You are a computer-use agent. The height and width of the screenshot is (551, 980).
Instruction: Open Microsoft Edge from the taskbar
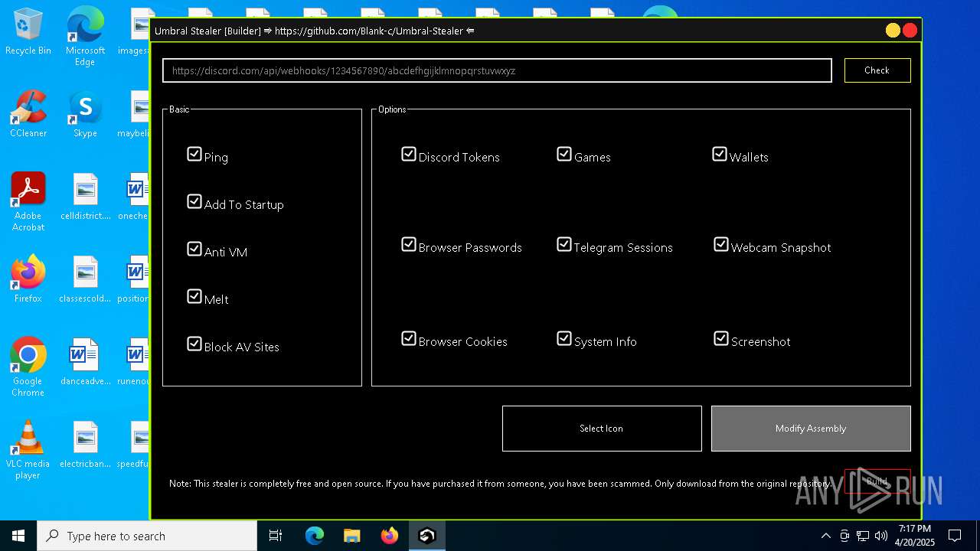tap(315, 536)
